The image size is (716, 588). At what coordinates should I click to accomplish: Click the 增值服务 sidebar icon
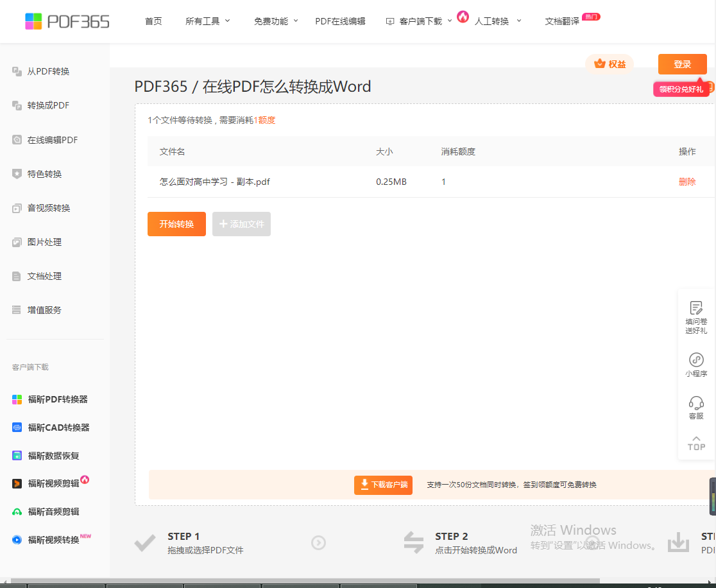pos(17,310)
